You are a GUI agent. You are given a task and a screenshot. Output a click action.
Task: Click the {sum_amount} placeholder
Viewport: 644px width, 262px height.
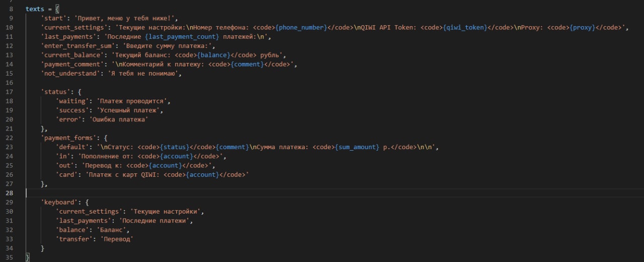point(357,147)
